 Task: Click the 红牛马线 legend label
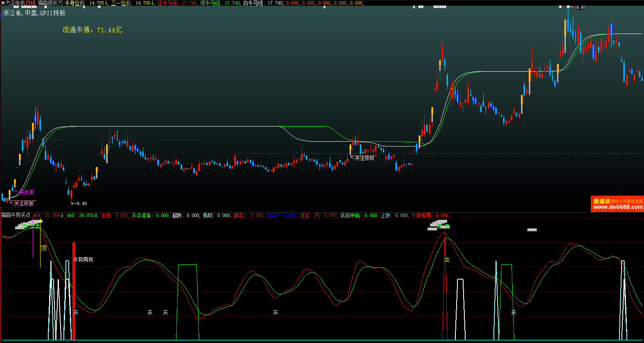167,3
